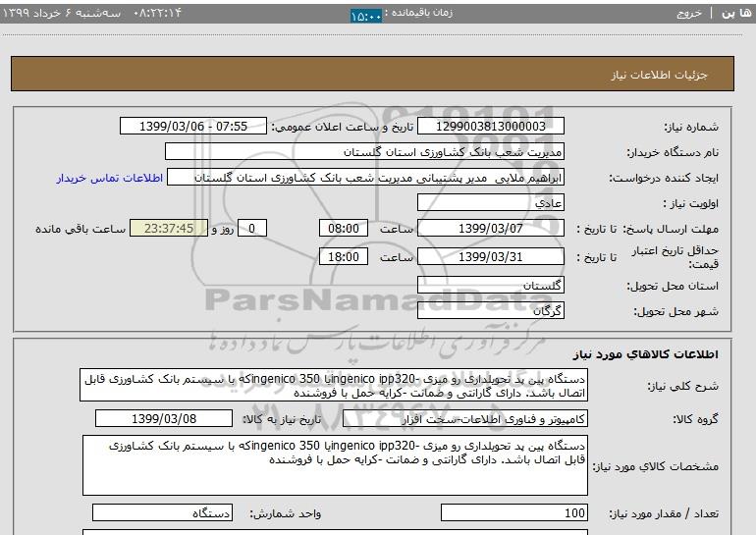Click the ساعت باقی مانده text

(81, 229)
